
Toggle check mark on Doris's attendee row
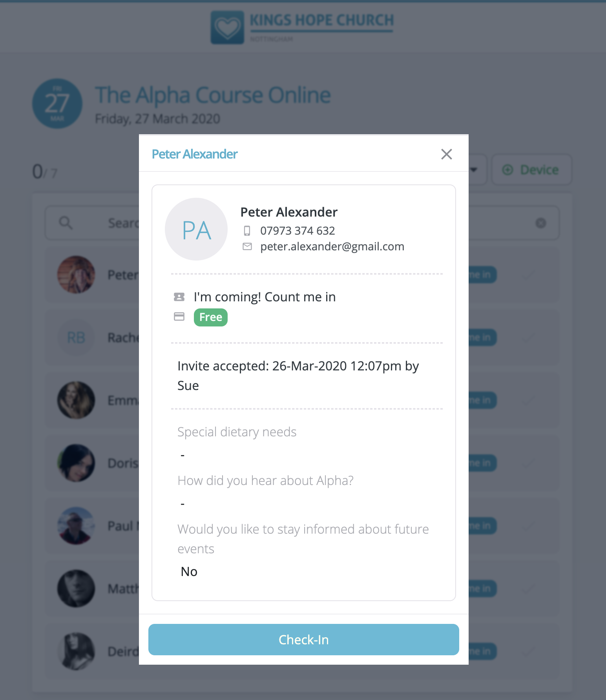click(x=528, y=463)
